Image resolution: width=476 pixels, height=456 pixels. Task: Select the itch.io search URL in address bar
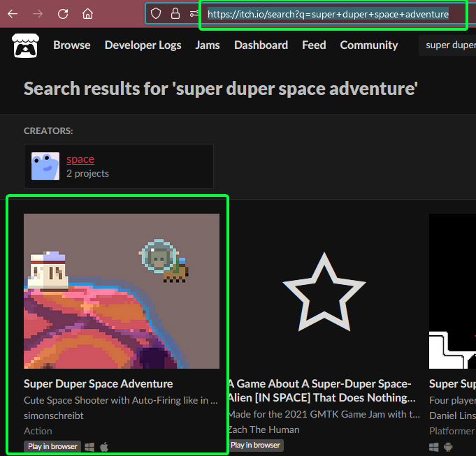(328, 14)
